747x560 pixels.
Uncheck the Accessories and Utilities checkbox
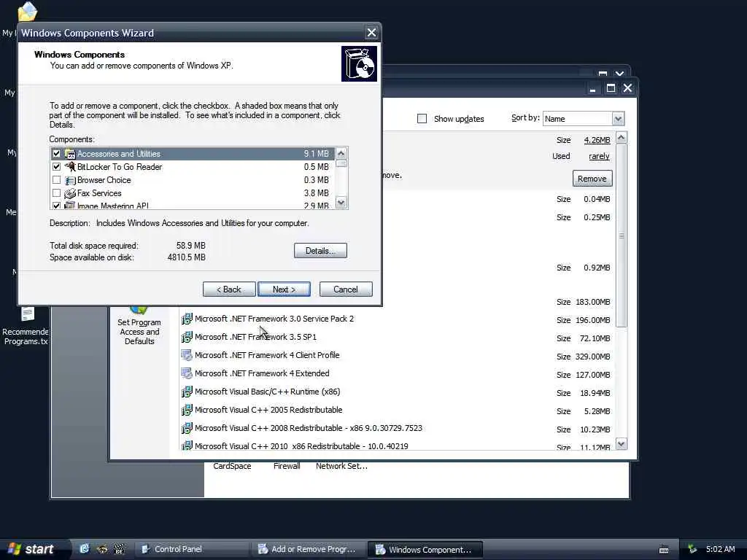click(57, 154)
